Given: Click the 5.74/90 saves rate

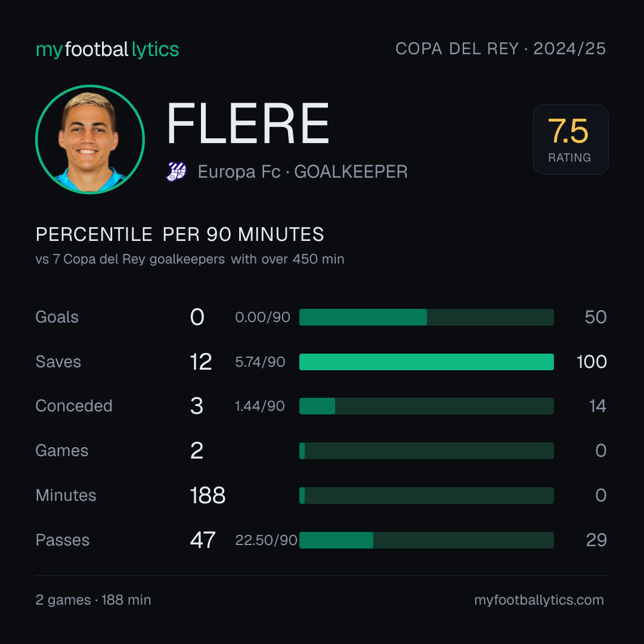Looking at the screenshot, I should tap(260, 362).
